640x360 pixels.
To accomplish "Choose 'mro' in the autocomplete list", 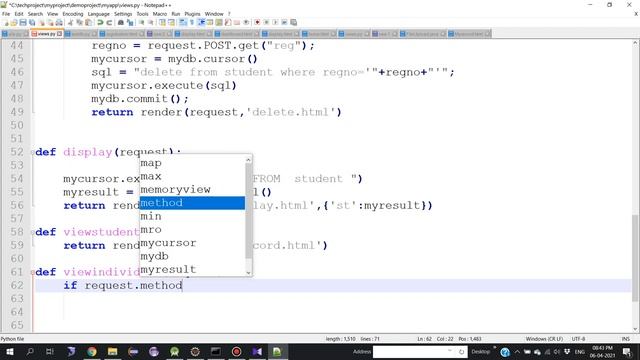I will pos(192,229).
